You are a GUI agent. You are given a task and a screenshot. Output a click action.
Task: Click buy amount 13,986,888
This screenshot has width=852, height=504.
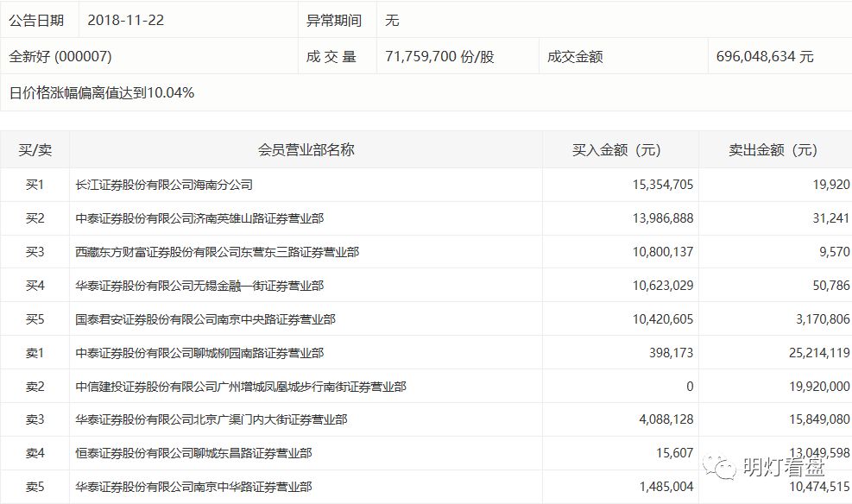pyautogui.click(x=663, y=218)
